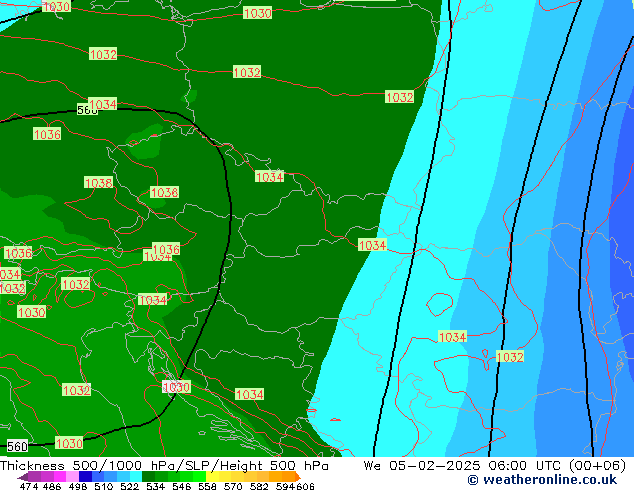The image size is (634, 490).
Task: Pick the cyan legend swatch right of 522
Action: (x=136, y=477)
